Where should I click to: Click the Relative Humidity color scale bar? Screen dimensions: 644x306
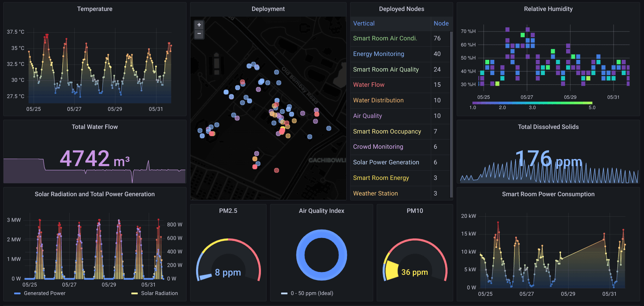532,103
